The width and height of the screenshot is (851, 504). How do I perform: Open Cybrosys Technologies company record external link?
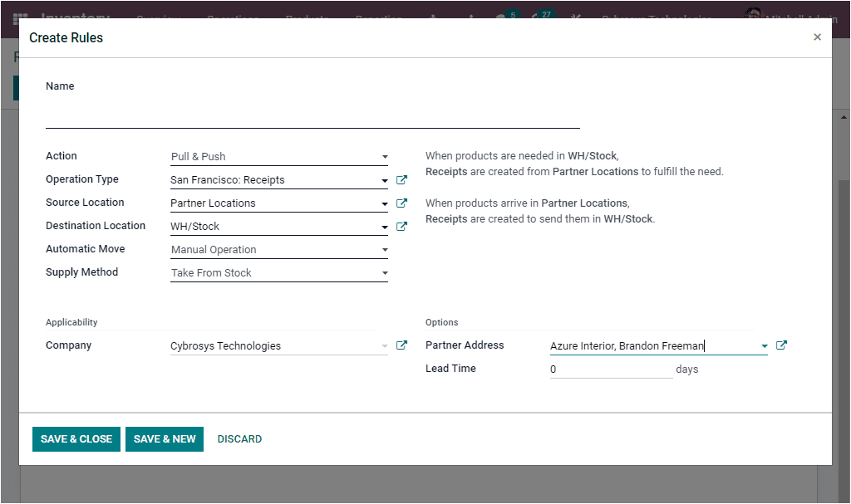[x=401, y=345]
